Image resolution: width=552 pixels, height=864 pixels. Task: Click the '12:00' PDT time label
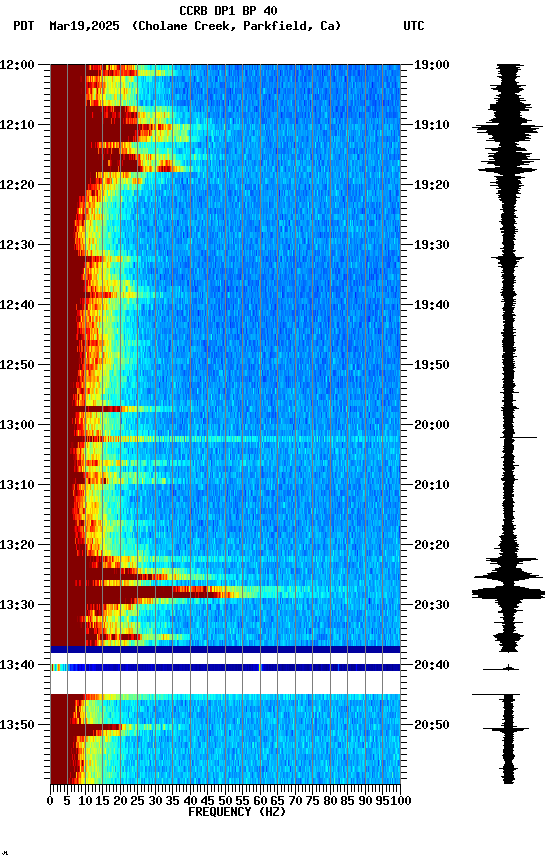click(x=17, y=65)
